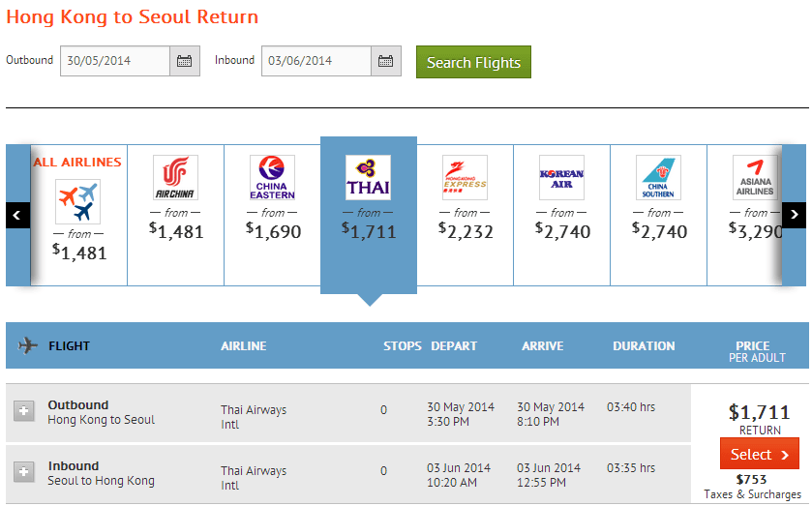Open the Outbound date calendar picker
This screenshot has height=506, width=812.
[185, 61]
